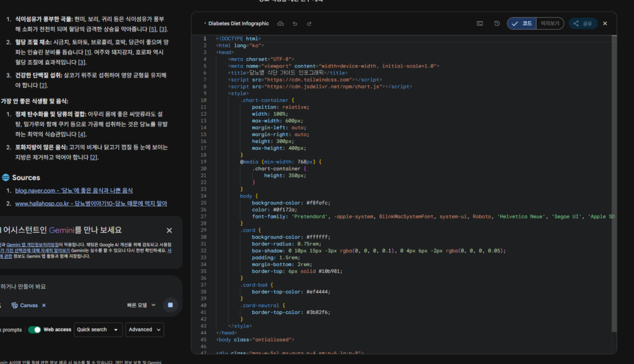634x364 pixels.
Task: Close the Diabetes Diet Infographic canvas
Action: [605, 24]
